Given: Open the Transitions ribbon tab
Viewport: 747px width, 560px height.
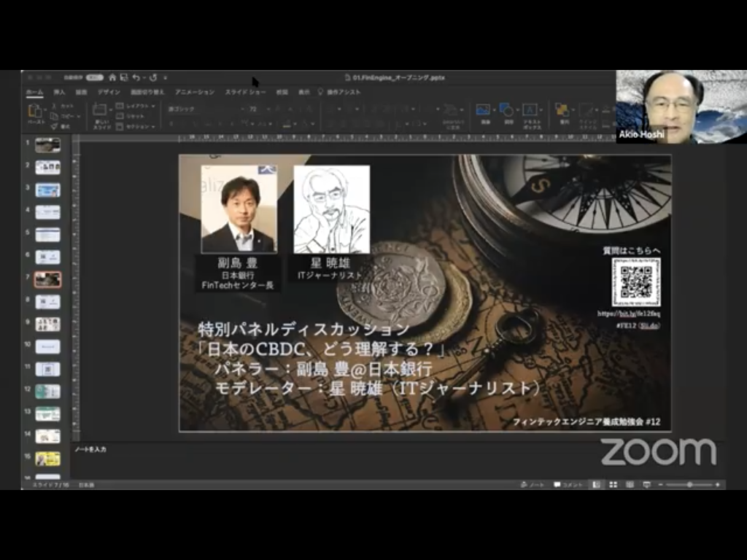Looking at the screenshot, I should pyautogui.click(x=147, y=92).
